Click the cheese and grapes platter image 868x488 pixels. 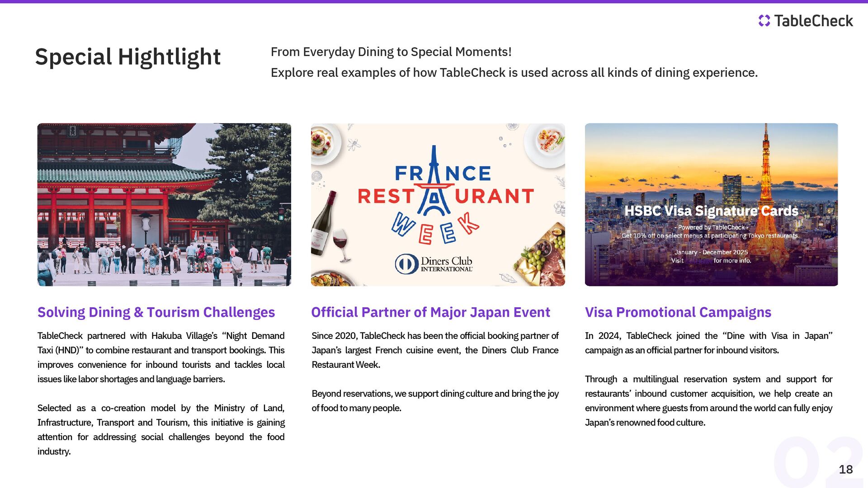[x=540, y=258]
